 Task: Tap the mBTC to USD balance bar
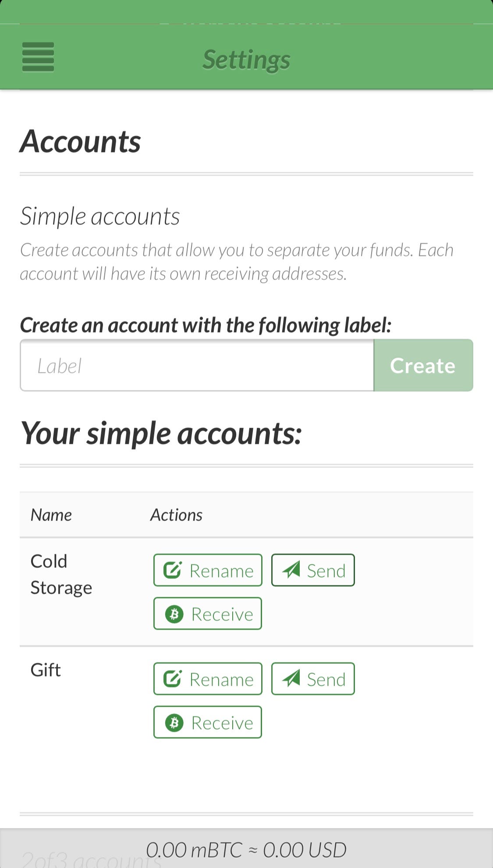pos(246,850)
